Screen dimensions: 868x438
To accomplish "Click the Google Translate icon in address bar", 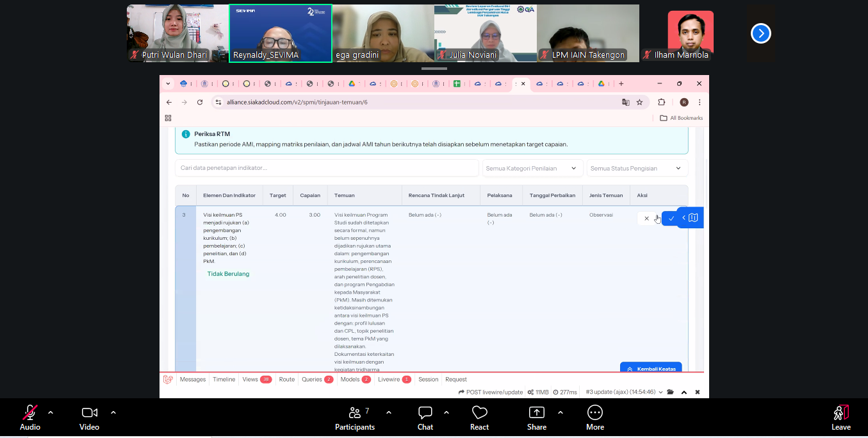I will tap(625, 101).
